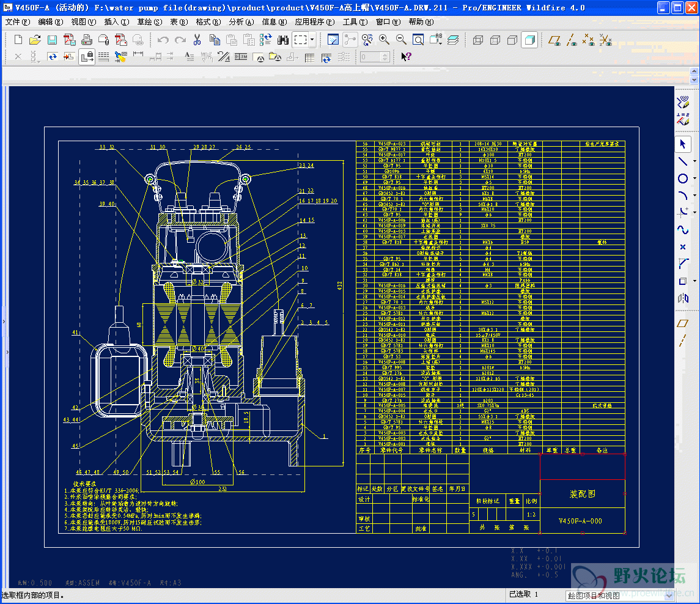
Task: Select the line sketch tool
Action: pyautogui.click(x=683, y=161)
